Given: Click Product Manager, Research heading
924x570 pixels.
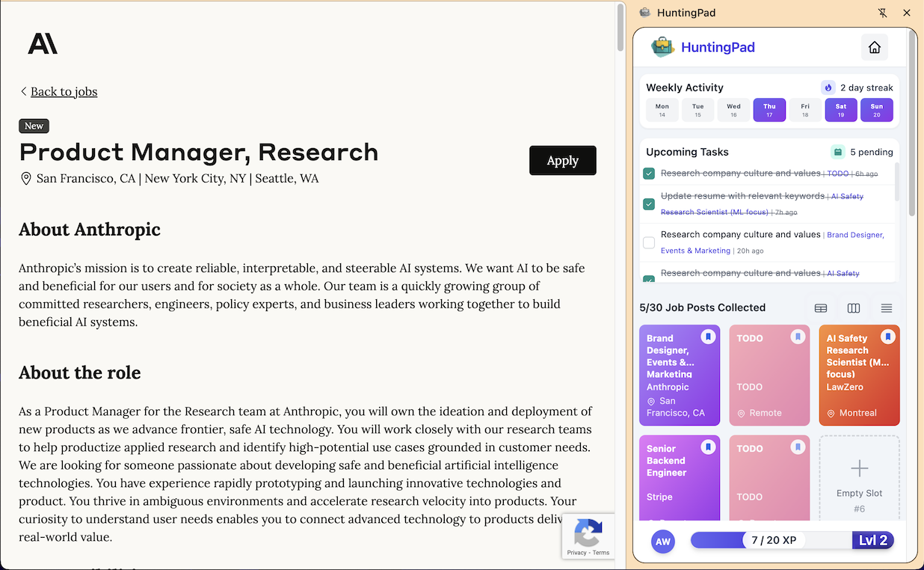Looking at the screenshot, I should click(x=199, y=152).
